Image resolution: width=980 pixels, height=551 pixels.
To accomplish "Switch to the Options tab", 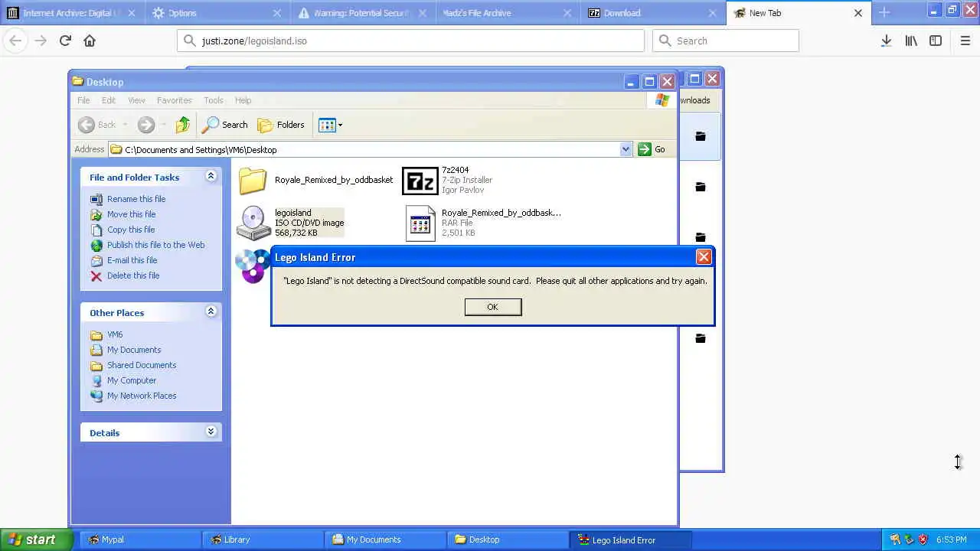I will 217,13.
